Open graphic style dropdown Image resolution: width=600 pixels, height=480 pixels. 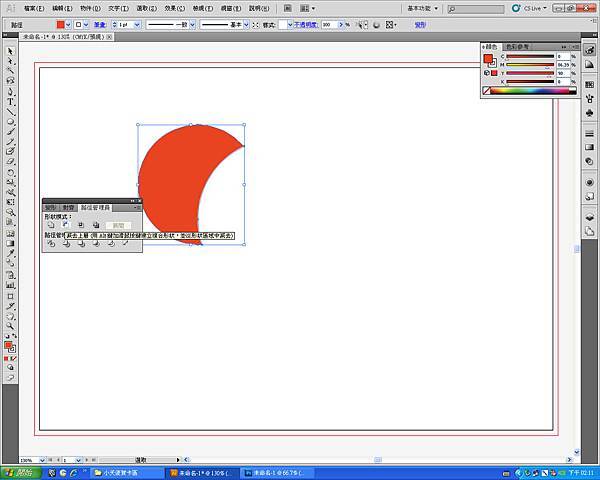click(x=290, y=25)
